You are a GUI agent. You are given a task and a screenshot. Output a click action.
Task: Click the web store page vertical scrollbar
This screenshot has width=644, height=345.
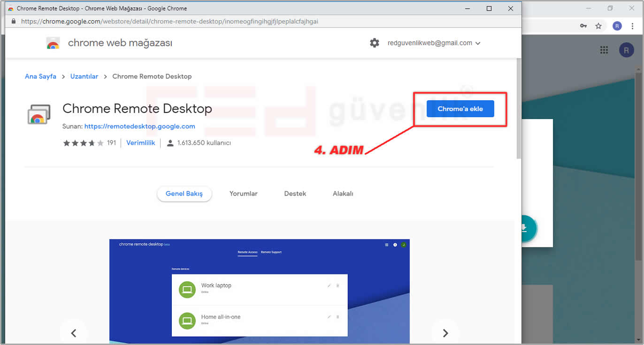[x=518, y=108]
